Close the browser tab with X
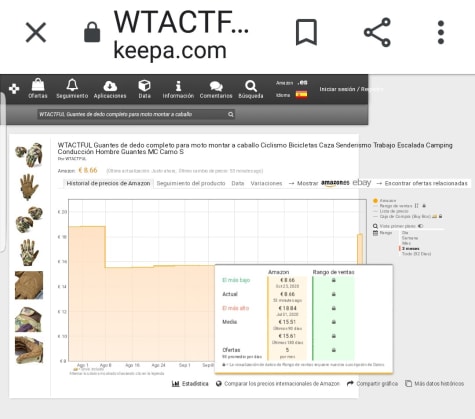 pyautogui.click(x=36, y=33)
